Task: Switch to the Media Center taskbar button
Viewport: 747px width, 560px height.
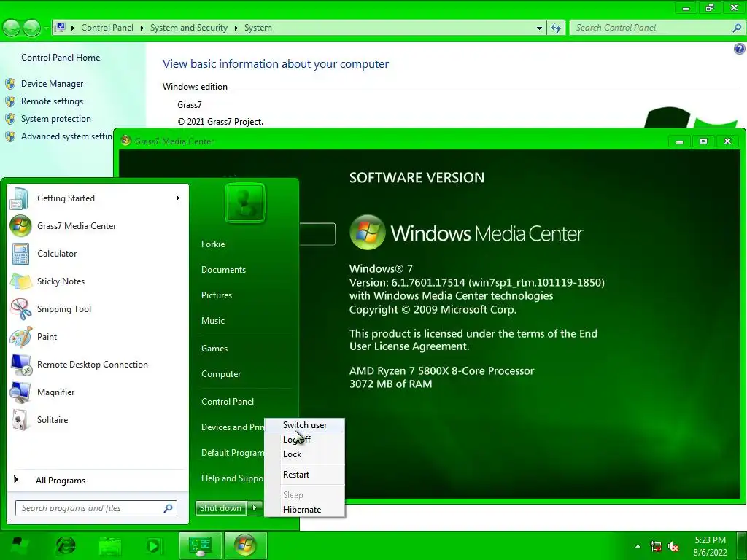Action: 245,545
